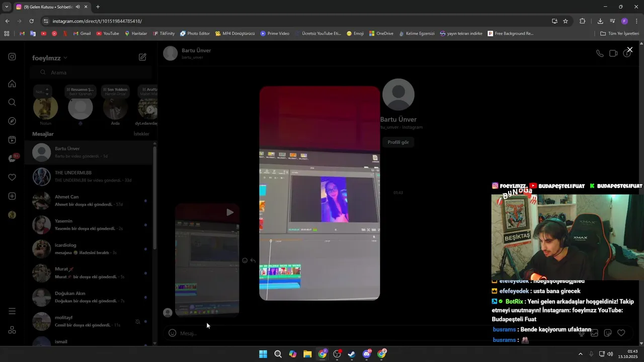Image resolution: width=644 pixels, height=362 pixels.
Task: Reply to video message arrow icon
Action: [253, 260]
